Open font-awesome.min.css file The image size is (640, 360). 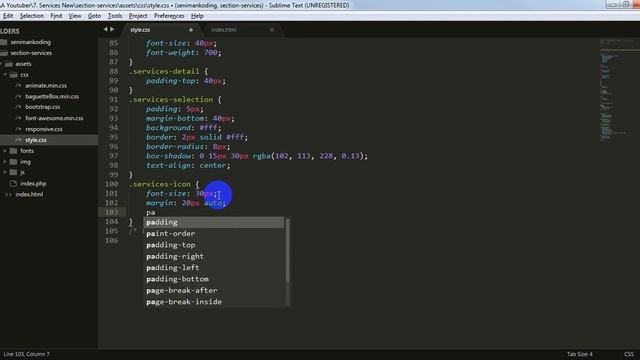[x=54, y=118]
